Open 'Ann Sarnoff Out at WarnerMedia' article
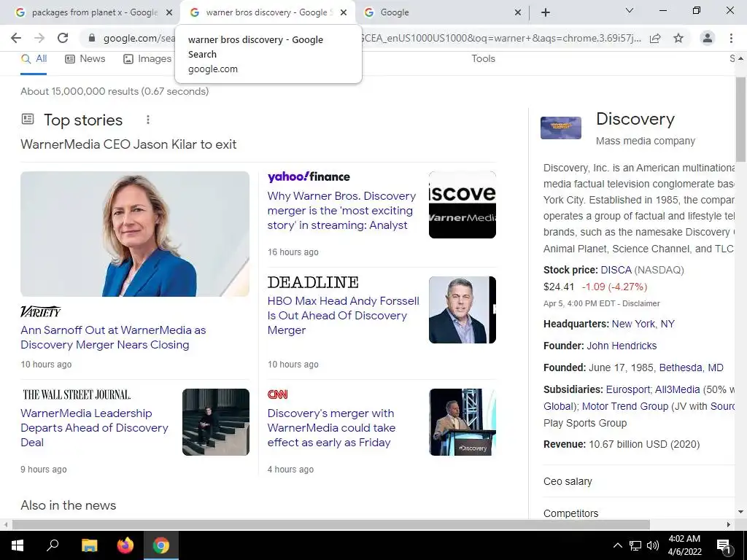 pos(113,337)
